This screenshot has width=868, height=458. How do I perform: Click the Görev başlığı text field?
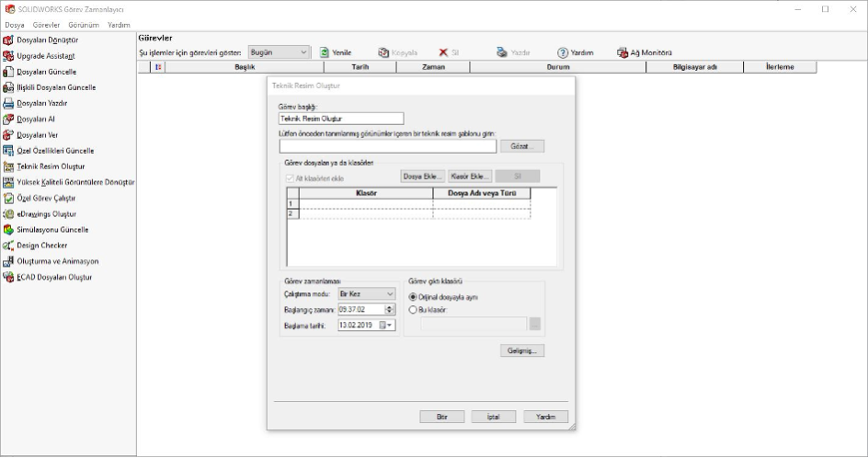pos(340,119)
